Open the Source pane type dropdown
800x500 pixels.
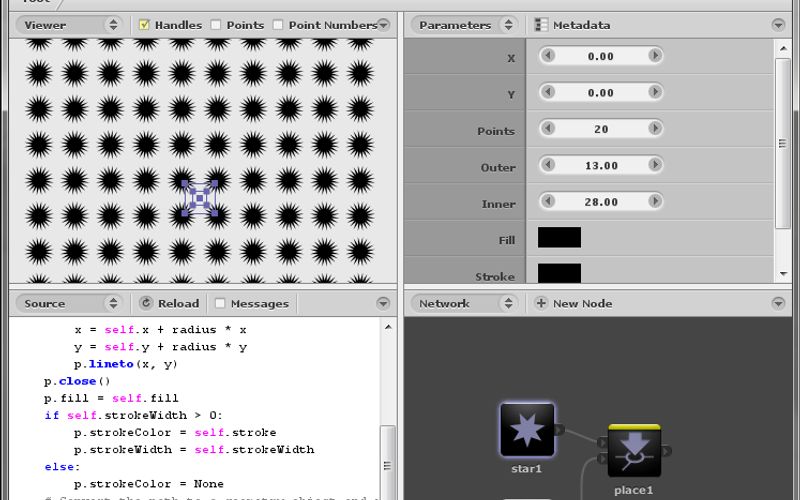68,303
